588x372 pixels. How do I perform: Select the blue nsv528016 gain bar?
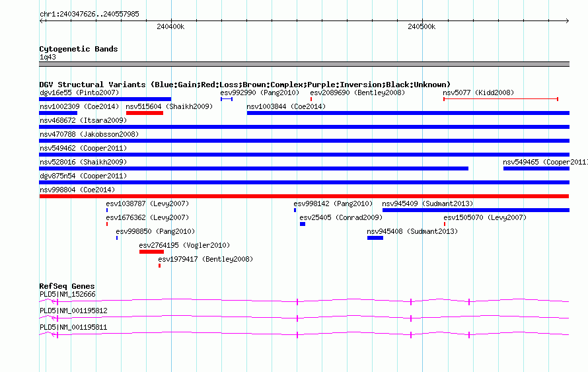[254, 168]
